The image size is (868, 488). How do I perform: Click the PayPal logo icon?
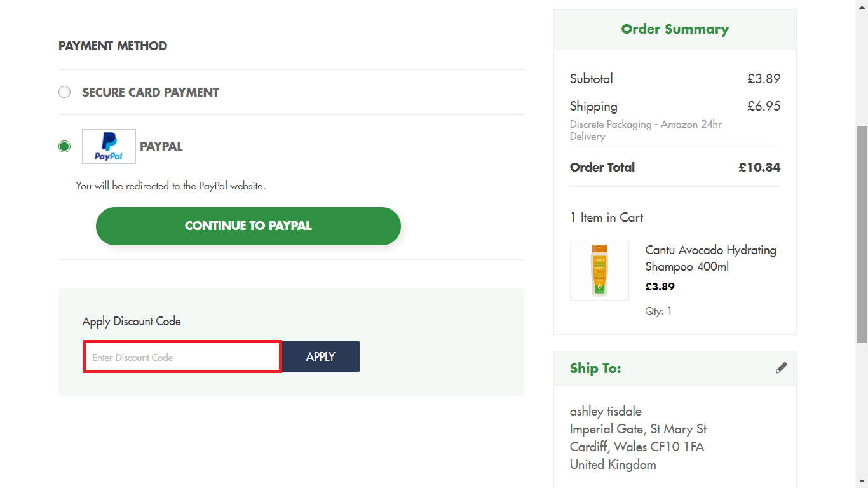[108, 146]
